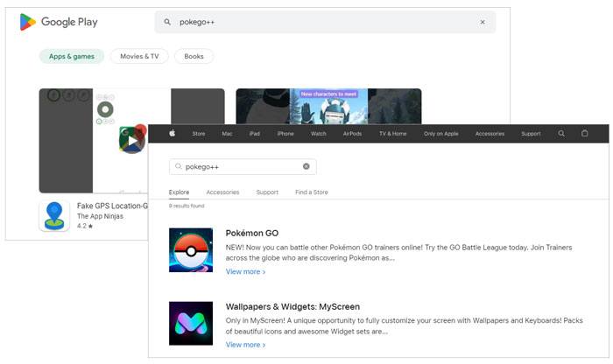This screenshot has height=364, width=613.
Task: Select the Movies & TV filter chip
Action: 139,56
